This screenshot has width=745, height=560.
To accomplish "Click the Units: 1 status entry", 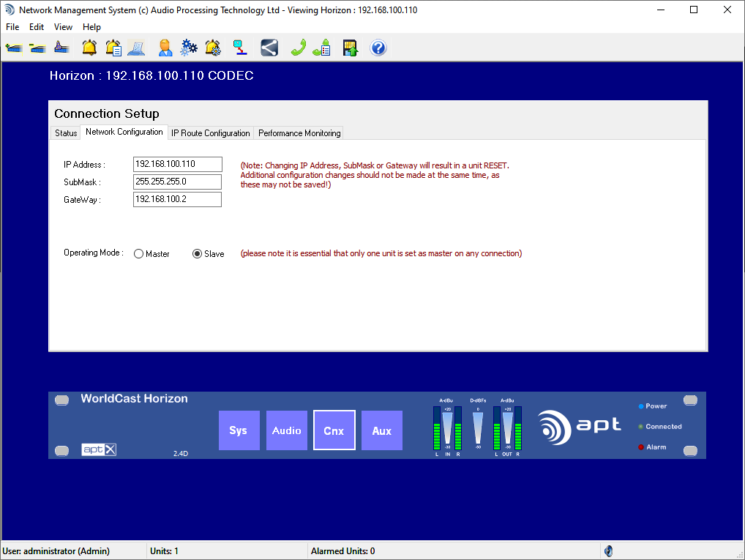I will [x=164, y=551].
